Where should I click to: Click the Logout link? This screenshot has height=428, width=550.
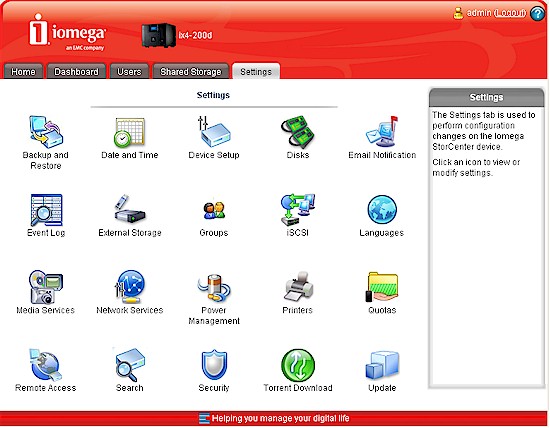click(x=510, y=13)
